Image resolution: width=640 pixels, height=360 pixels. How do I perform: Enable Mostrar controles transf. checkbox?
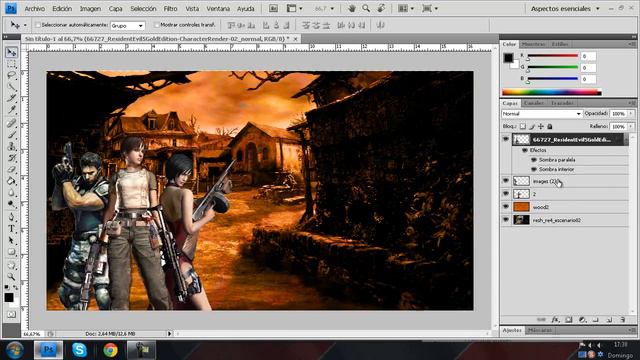[156, 25]
